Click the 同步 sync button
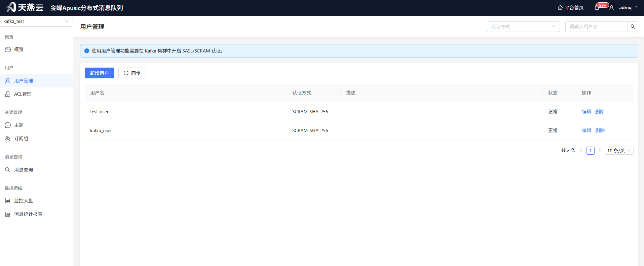 pos(132,73)
